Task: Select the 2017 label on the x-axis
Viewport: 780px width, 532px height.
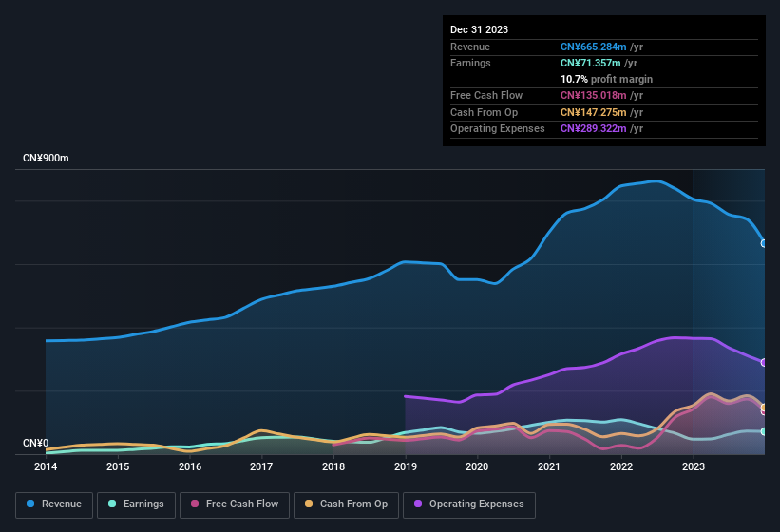Action: pyautogui.click(x=261, y=466)
